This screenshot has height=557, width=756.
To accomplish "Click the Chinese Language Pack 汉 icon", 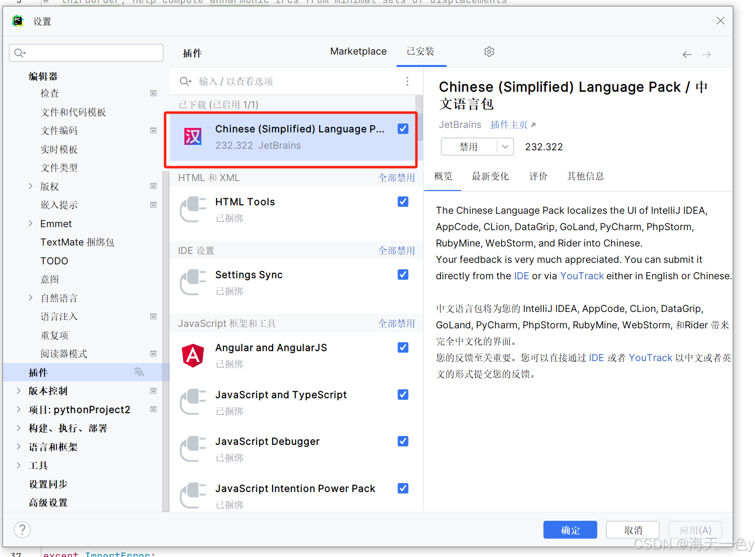I will [x=193, y=136].
